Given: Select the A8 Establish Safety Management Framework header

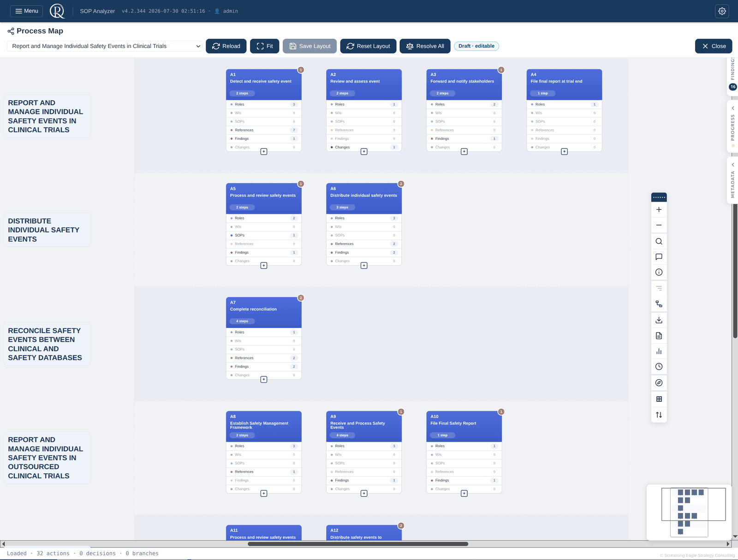Looking at the screenshot, I should pyautogui.click(x=264, y=426).
